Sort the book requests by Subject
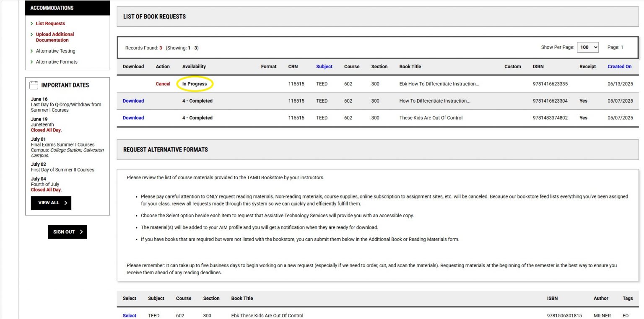 (324, 66)
